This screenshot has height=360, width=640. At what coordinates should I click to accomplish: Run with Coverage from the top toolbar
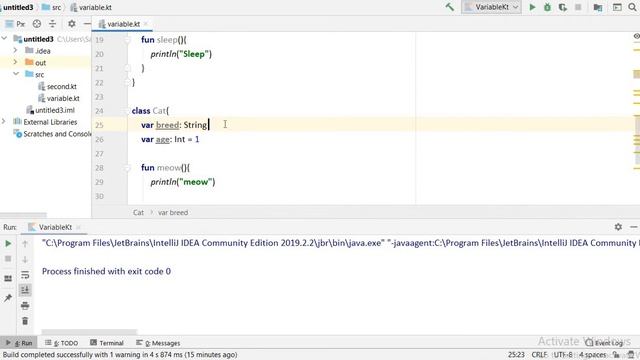click(563, 7)
